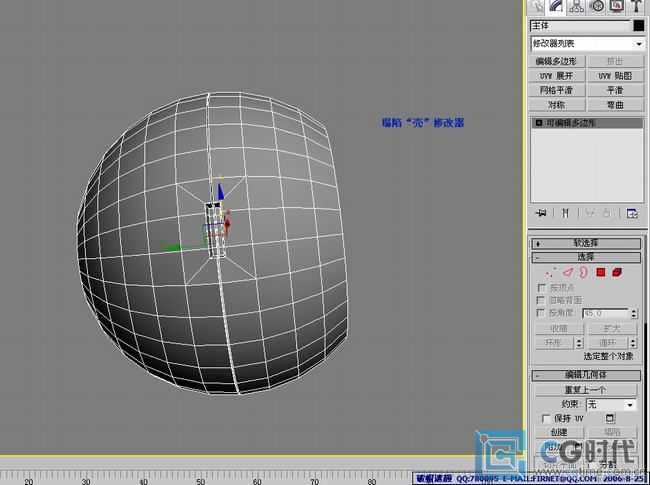Viewport: 650px width, 485px height.
Task: Open configure modifier sets icon
Action: coord(632,213)
